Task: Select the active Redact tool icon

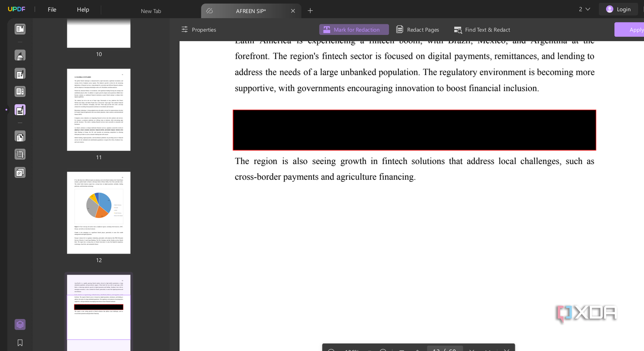Action: (20, 110)
